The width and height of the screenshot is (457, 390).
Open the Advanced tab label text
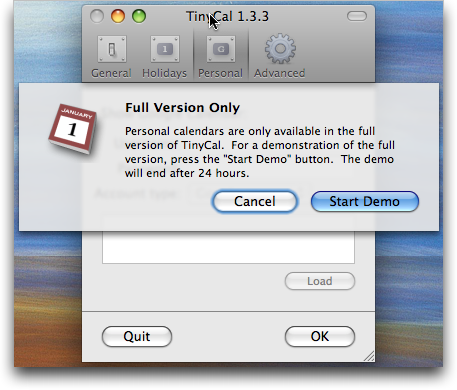tap(280, 73)
